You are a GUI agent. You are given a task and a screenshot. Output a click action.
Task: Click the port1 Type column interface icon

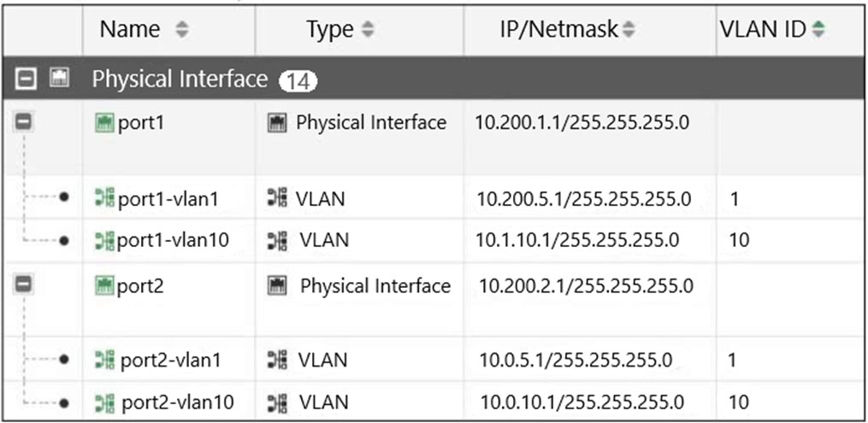[277, 123]
